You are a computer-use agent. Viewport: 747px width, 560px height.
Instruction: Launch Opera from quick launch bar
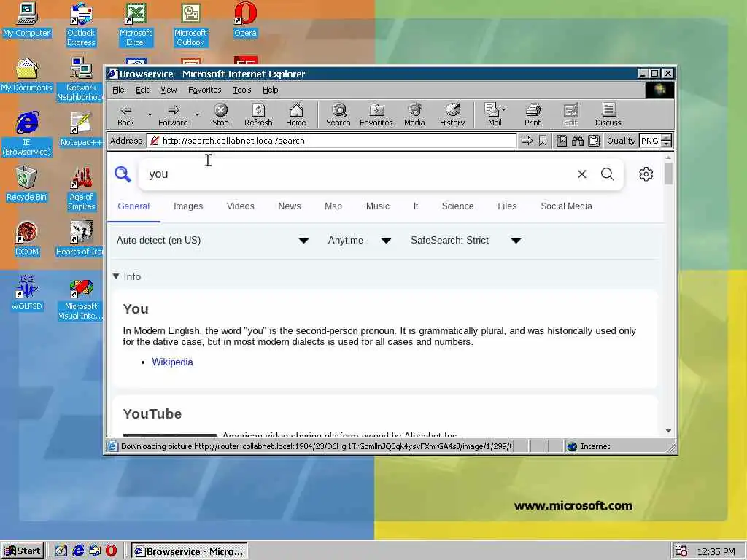pos(111,551)
